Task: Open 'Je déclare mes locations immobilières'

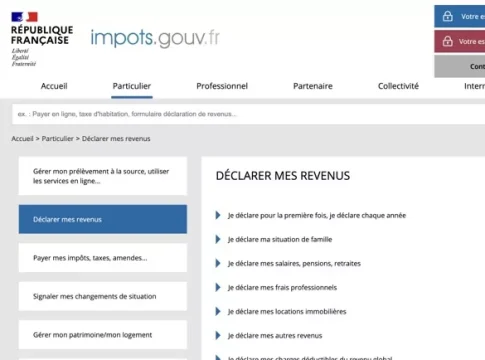Action: pos(287,312)
